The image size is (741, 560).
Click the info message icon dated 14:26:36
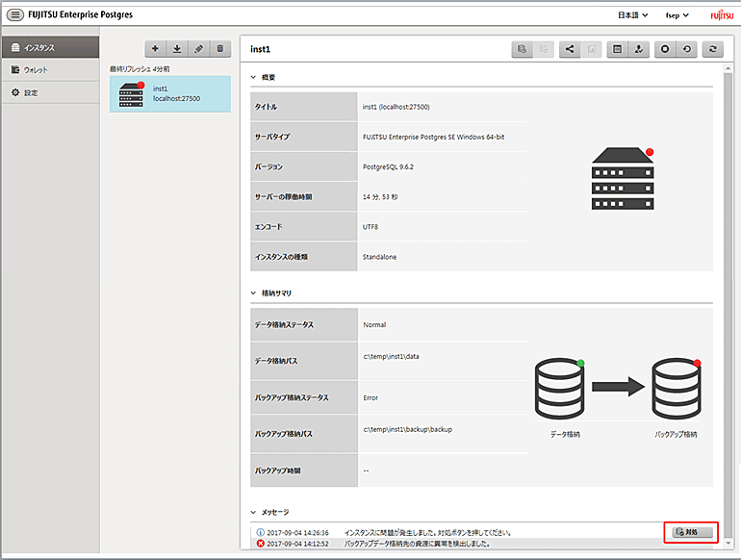tap(261, 533)
